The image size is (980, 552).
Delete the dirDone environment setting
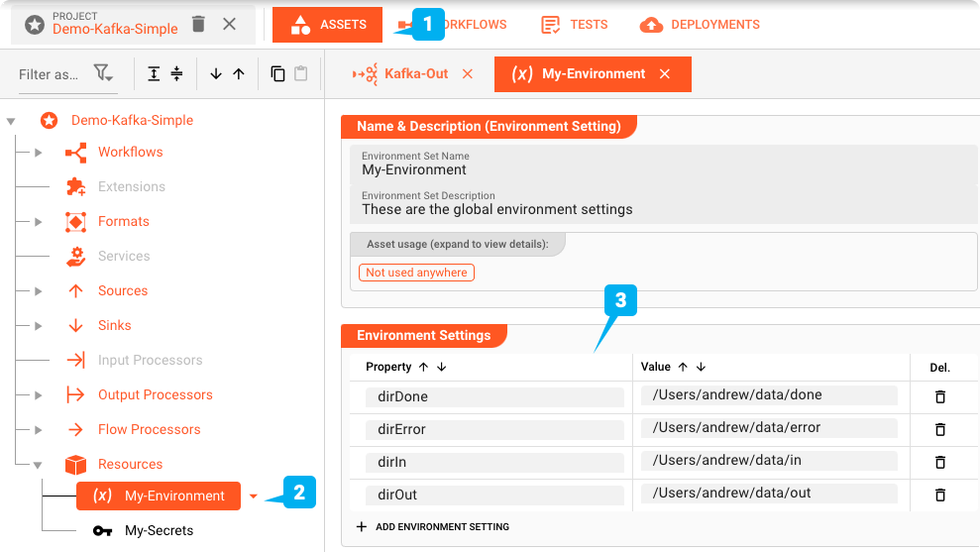tap(939, 396)
